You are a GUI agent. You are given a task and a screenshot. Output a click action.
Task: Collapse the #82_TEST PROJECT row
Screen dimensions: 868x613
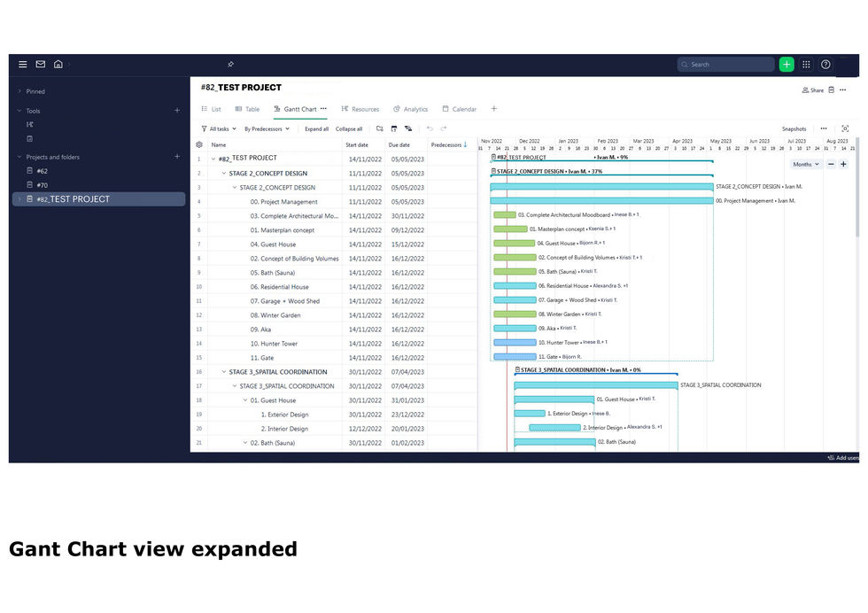click(213, 159)
